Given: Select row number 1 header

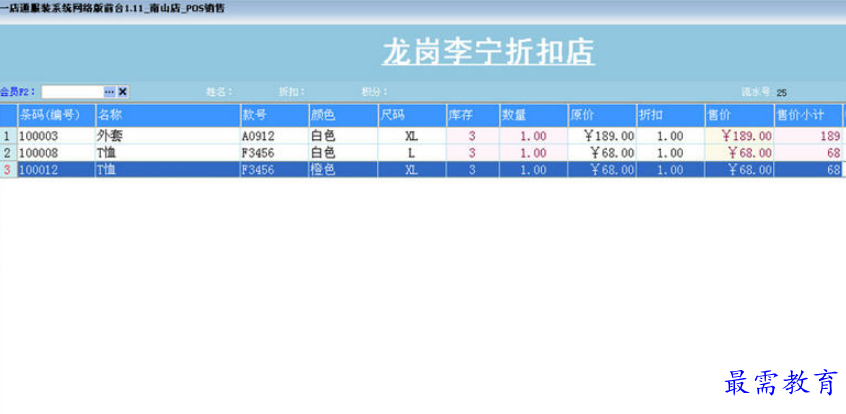Looking at the screenshot, I should pyautogui.click(x=8, y=136).
